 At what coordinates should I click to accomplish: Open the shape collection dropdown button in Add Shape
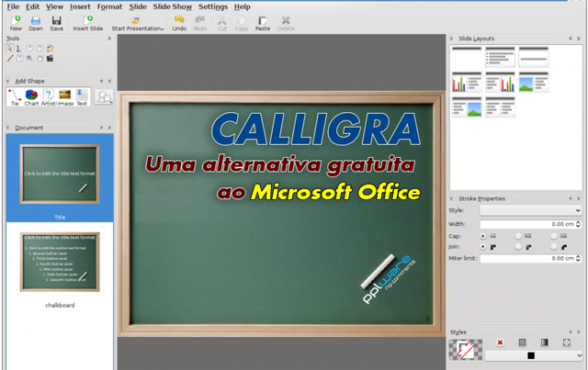coord(104,97)
